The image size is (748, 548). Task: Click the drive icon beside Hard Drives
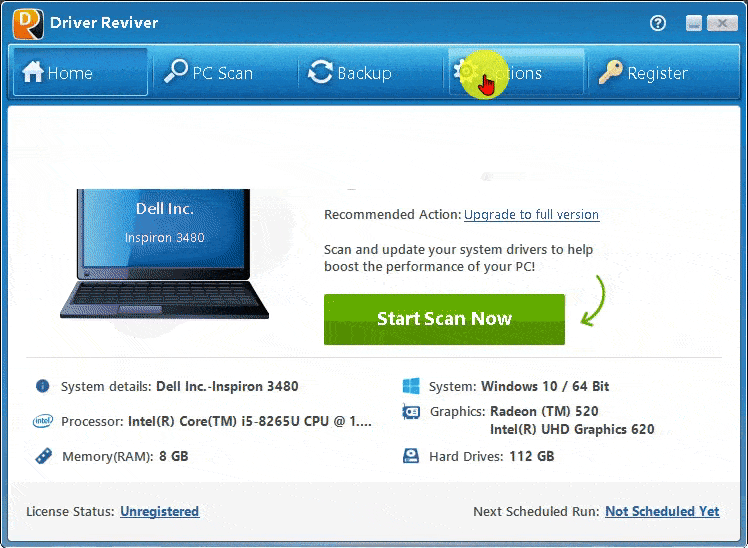(x=411, y=456)
